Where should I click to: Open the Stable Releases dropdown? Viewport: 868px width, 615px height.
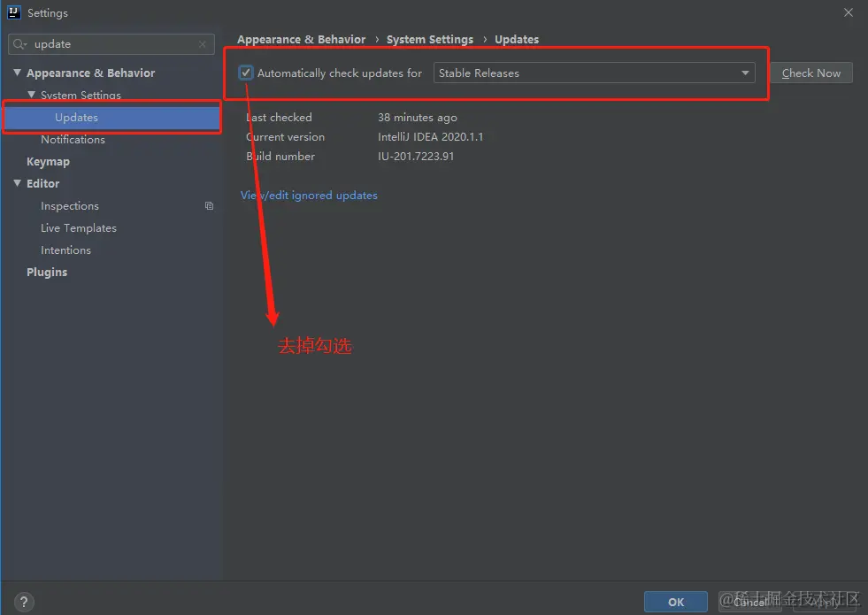click(x=594, y=73)
